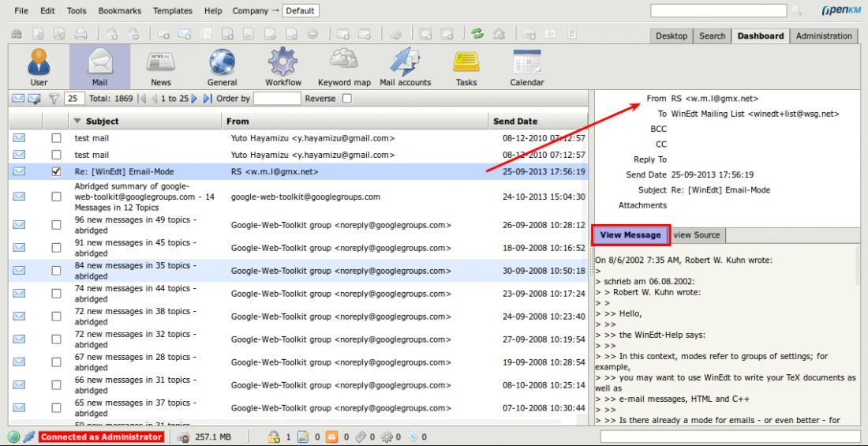Image resolution: width=868 pixels, height=446 pixels.
Task: Check the first test mail checkbox
Action: coord(56,138)
